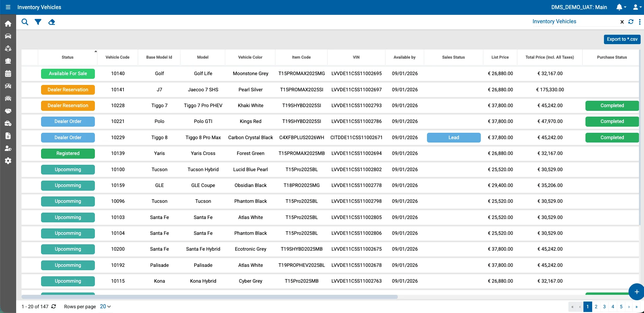Open the cubes inventory sidebar icon

coord(8,49)
